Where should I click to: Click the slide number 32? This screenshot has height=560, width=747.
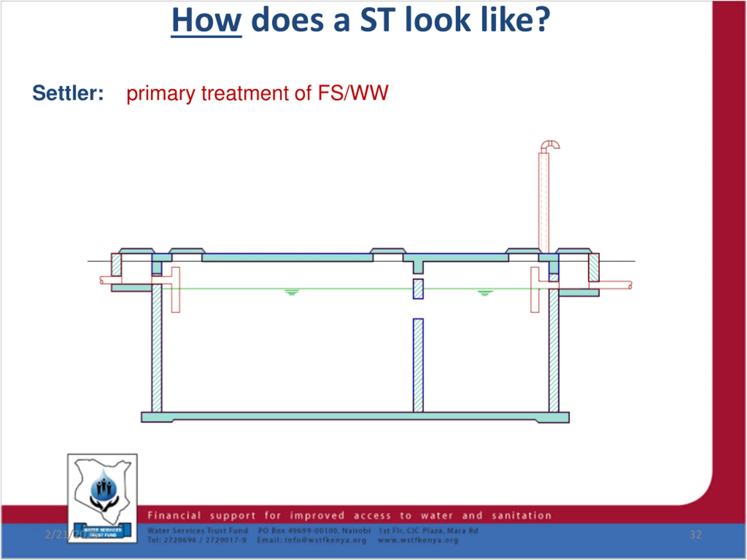pyautogui.click(x=696, y=534)
